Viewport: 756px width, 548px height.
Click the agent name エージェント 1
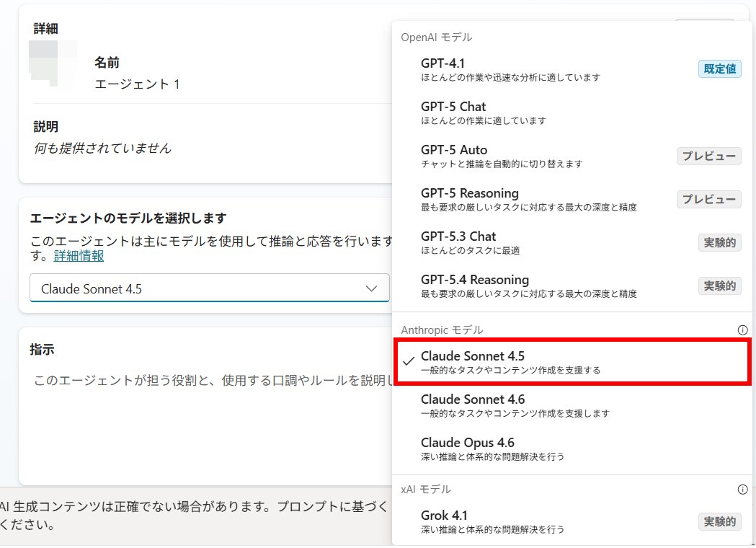tap(137, 84)
